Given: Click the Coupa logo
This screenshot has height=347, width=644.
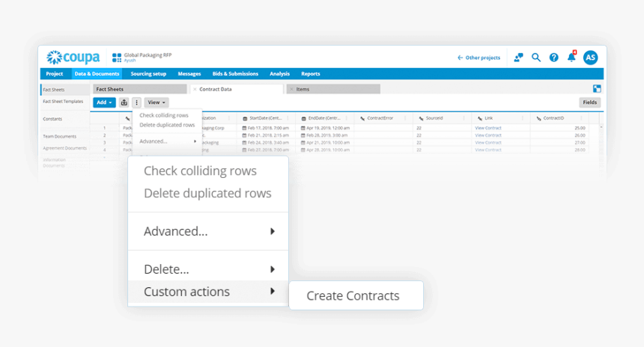Looking at the screenshot, I should (x=73, y=58).
